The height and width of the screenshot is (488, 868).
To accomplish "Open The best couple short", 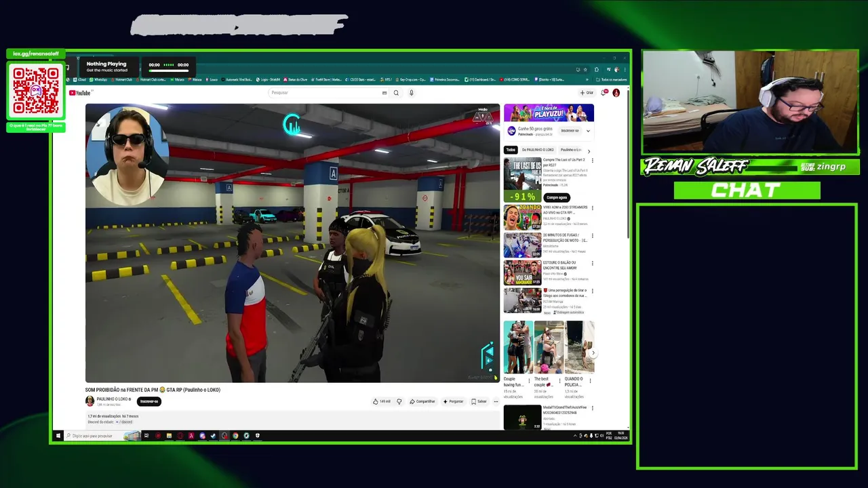I will click(x=549, y=347).
